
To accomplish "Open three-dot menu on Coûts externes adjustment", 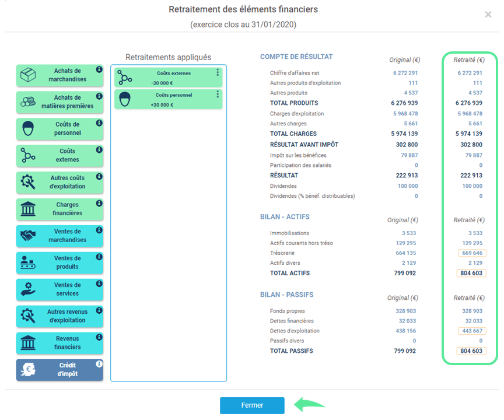I will tap(218, 72).
